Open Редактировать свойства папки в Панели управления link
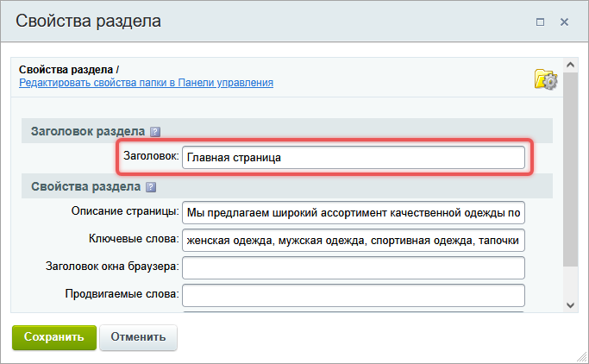Viewport: 589px width, 364px height. [146, 83]
